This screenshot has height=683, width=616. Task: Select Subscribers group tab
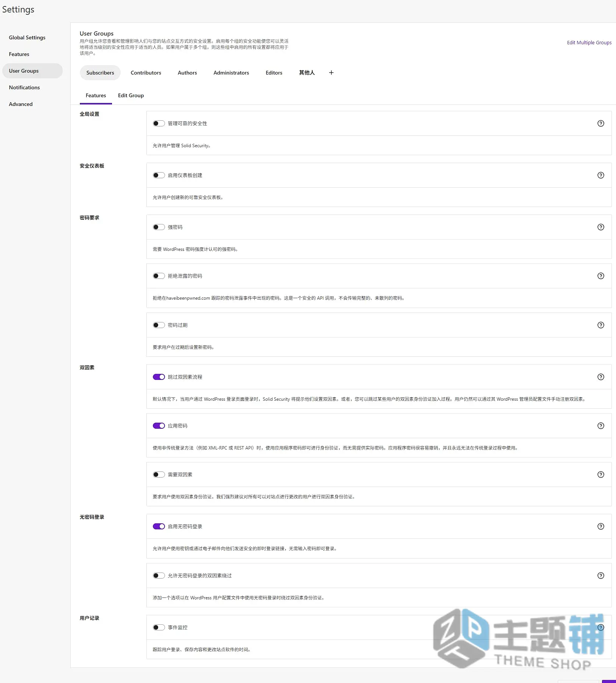(x=100, y=73)
